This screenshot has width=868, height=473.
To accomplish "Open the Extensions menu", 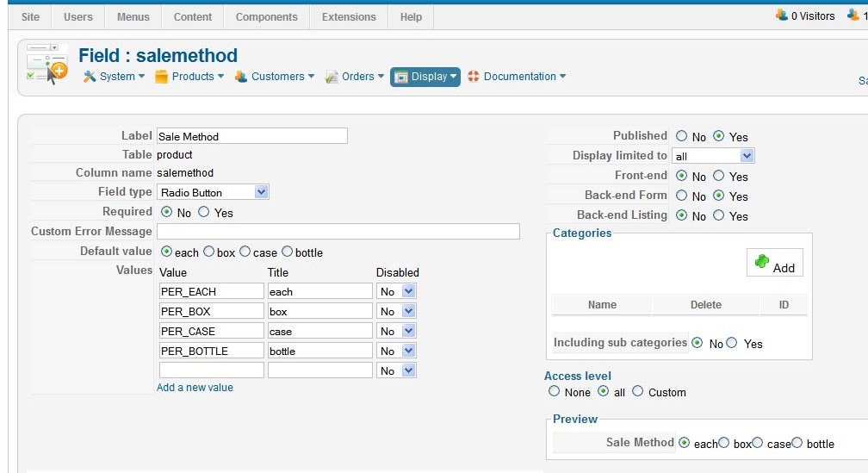I will pyautogui.click(x=349, y=17).
